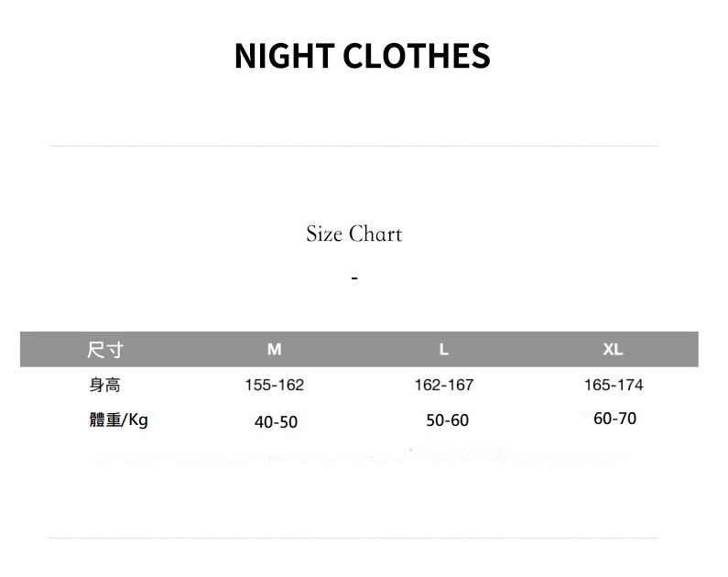Click the divider line at page bottom
The width and height of the screenshot is (728, 577).
coord(353,538)
